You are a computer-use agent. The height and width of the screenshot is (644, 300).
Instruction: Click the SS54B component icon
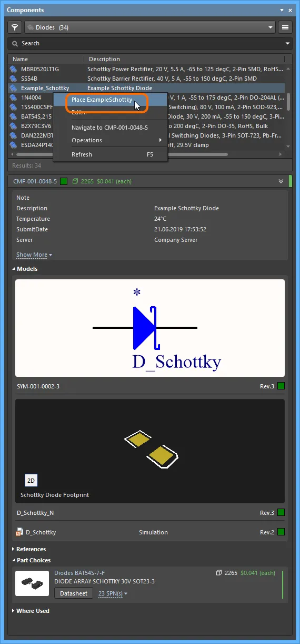click(14, 79)
